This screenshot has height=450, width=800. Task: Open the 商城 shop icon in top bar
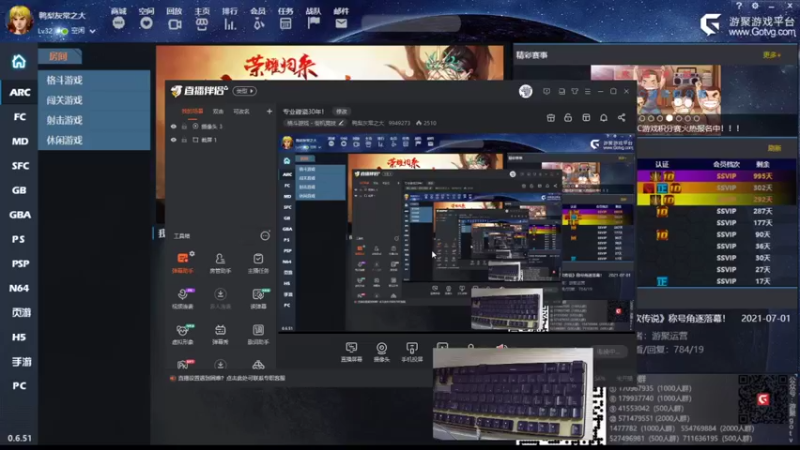tap(118, 23)
